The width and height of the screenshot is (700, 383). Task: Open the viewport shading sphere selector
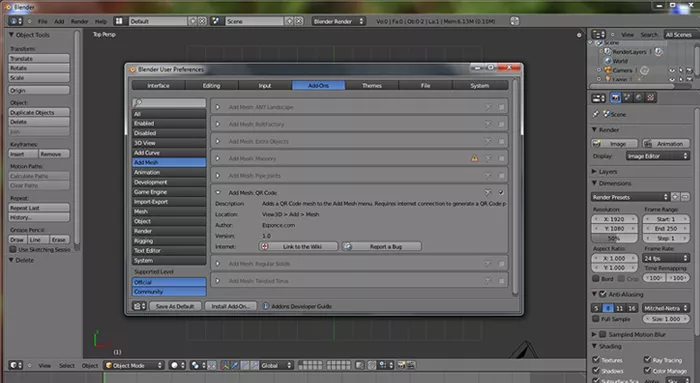[177, 365]
